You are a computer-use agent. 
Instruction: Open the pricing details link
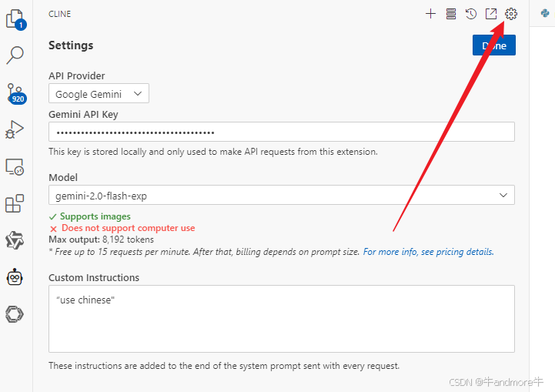428,252
